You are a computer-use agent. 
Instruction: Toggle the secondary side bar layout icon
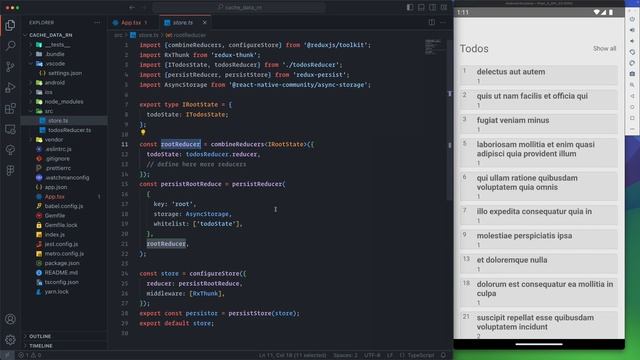point(432,7)
